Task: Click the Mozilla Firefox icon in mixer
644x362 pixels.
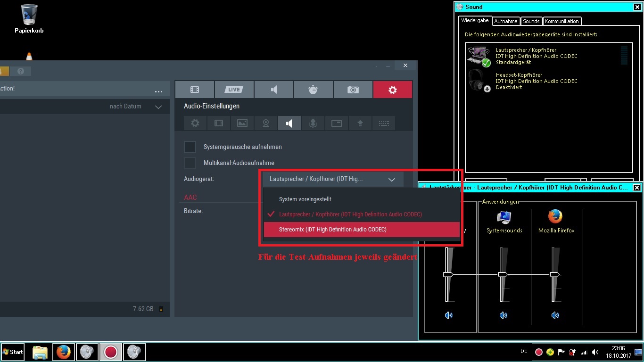Action: 555,217
